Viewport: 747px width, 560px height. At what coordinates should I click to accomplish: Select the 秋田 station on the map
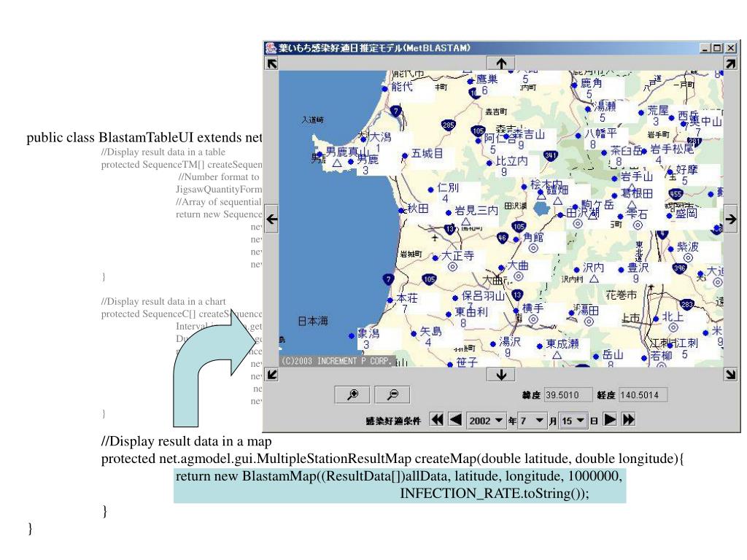(x=401, y=210)
